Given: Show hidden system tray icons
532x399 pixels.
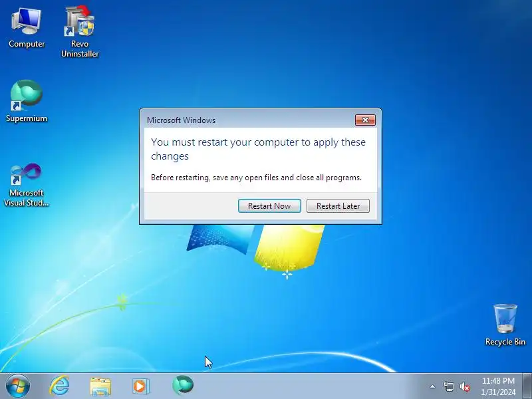Looking at the screenshot, I should tap(433, 386).
